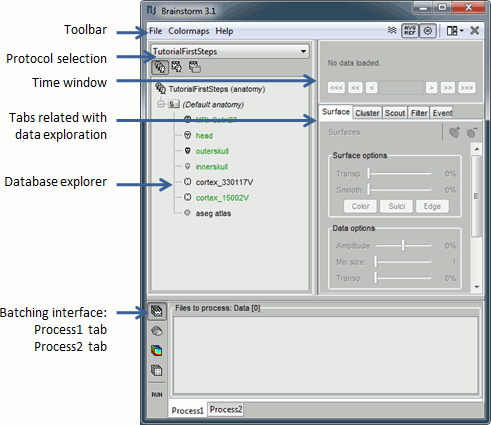The height and width of the screenshot is (425, 491).
Task: Select the aseg atlas item
Action: [x=213, y=213]
